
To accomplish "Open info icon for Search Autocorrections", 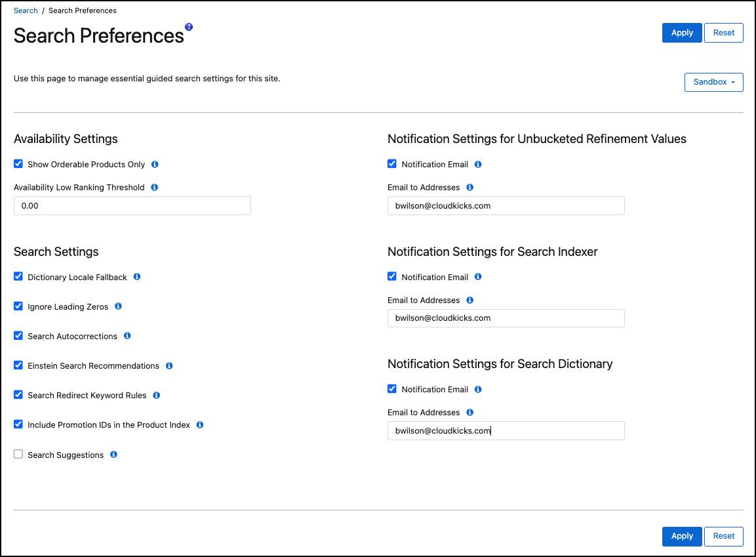I will [127, 336].
